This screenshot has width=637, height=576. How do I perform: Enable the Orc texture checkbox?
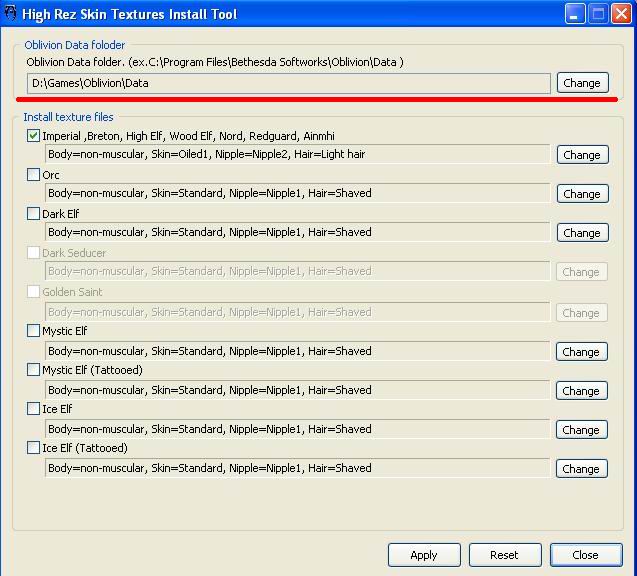click(x=33, y=175)
